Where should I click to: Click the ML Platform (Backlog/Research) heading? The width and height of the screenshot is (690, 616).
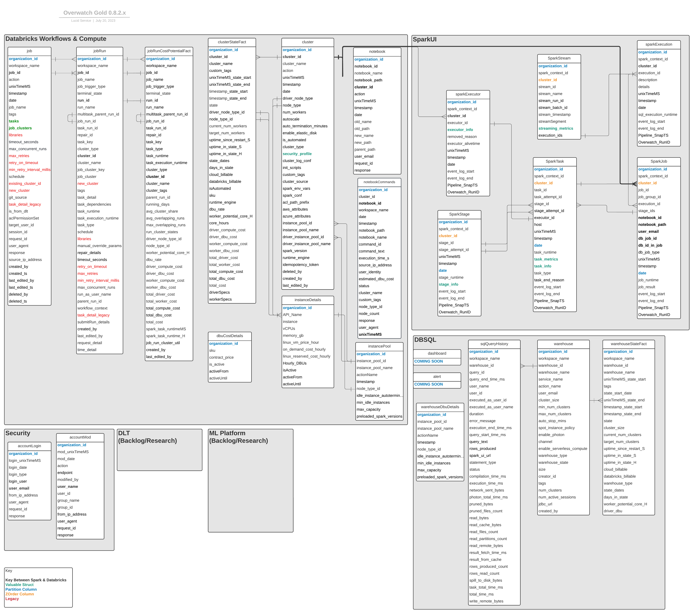[x=238, y=437]
